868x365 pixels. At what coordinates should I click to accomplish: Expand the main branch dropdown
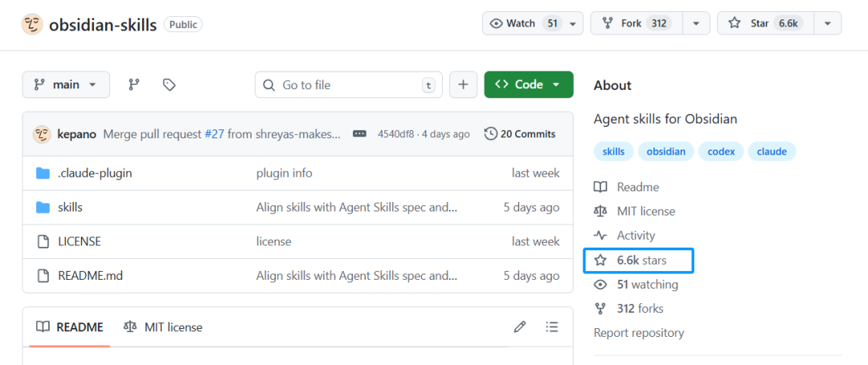tap(65, 84)
